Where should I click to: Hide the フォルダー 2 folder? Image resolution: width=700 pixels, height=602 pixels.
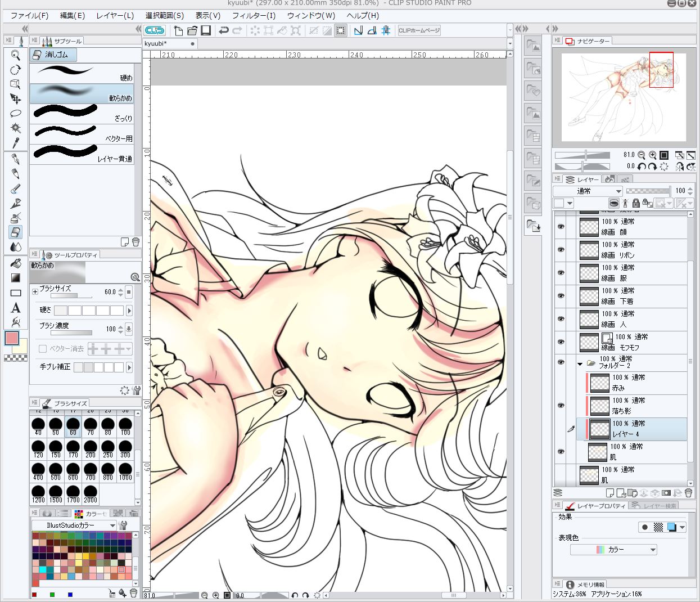(x=561, y=362)
